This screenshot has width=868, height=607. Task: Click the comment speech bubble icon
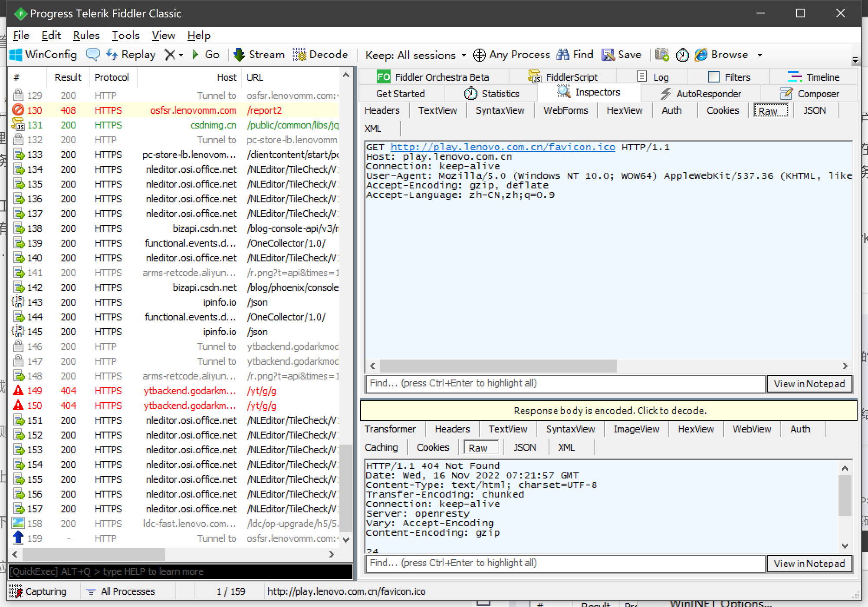tap(93, 55)
